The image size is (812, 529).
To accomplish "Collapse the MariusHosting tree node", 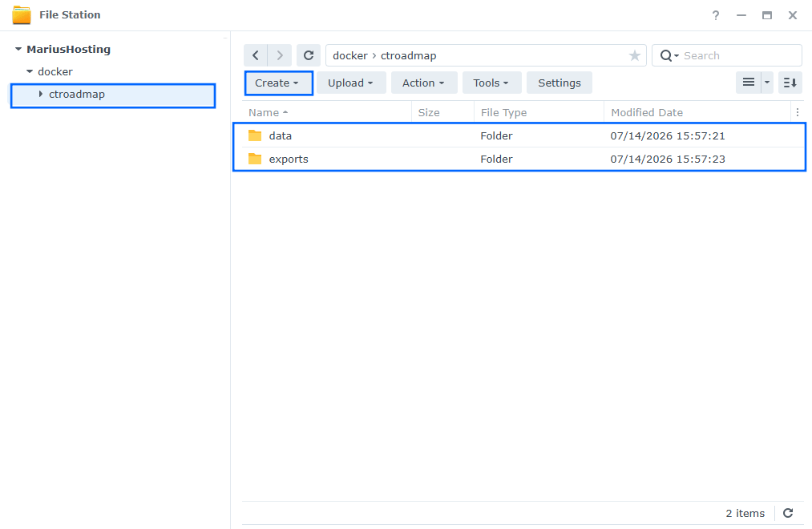I will tap(18, 49).
